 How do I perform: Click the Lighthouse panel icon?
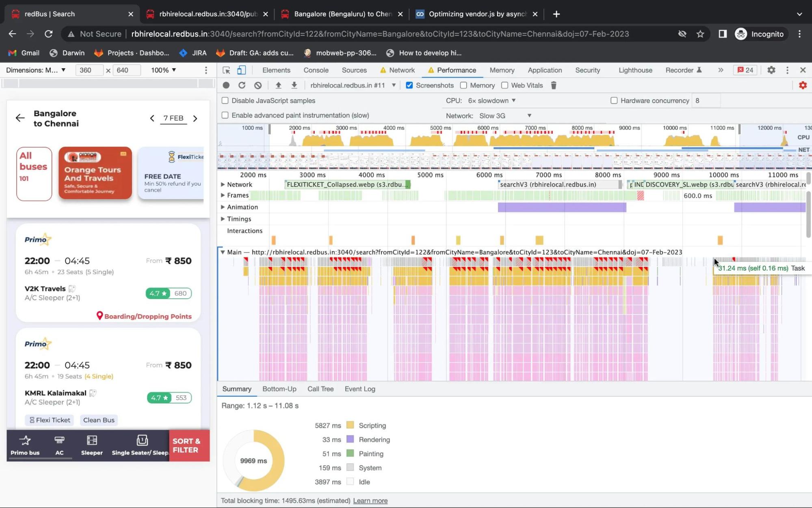(635, 69)
